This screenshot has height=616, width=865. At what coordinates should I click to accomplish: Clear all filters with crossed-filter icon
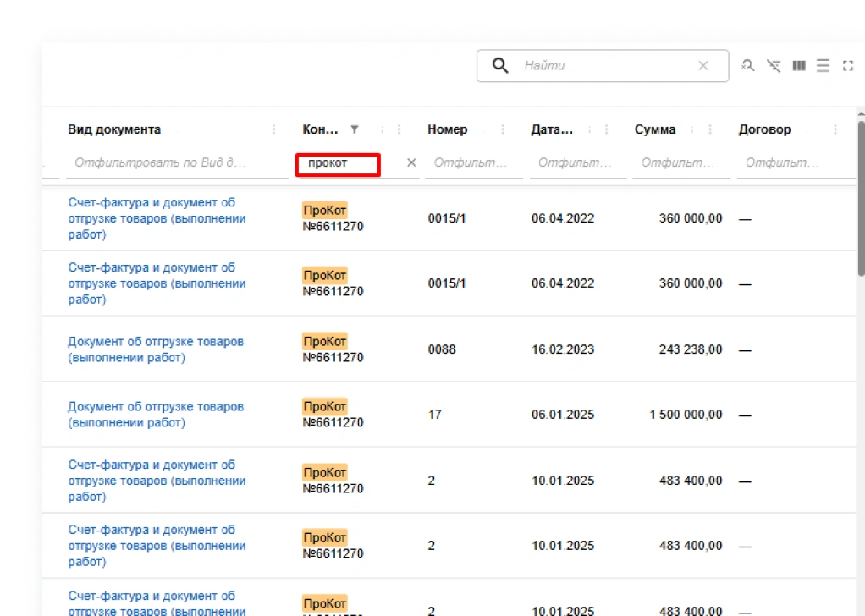[774, 66]
